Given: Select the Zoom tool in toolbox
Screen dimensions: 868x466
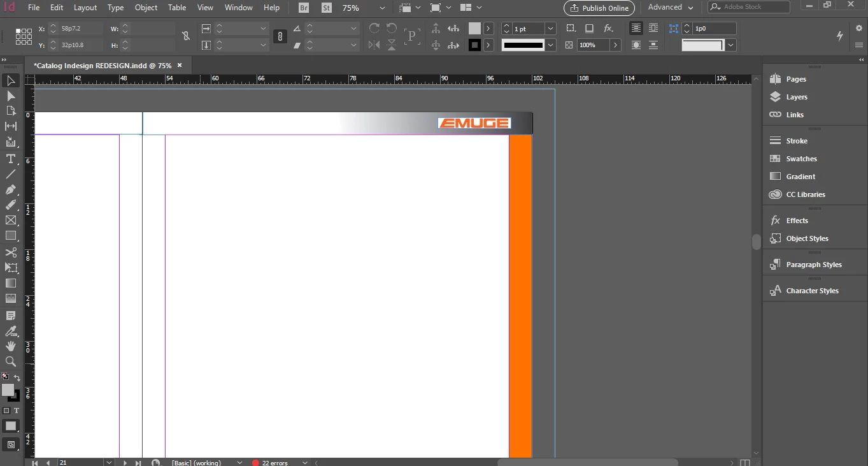Looking at the screenshot, I should click(x=11, y=362).
